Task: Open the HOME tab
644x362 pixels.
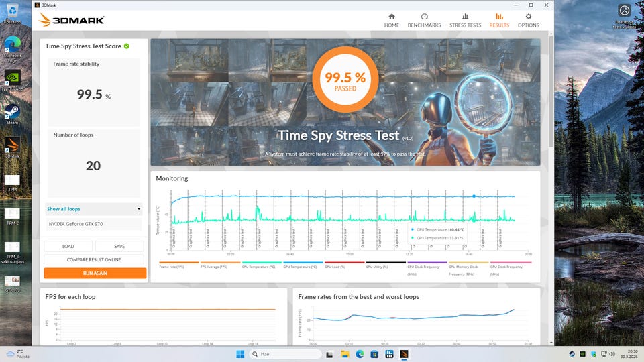Action: coord(391,21)
